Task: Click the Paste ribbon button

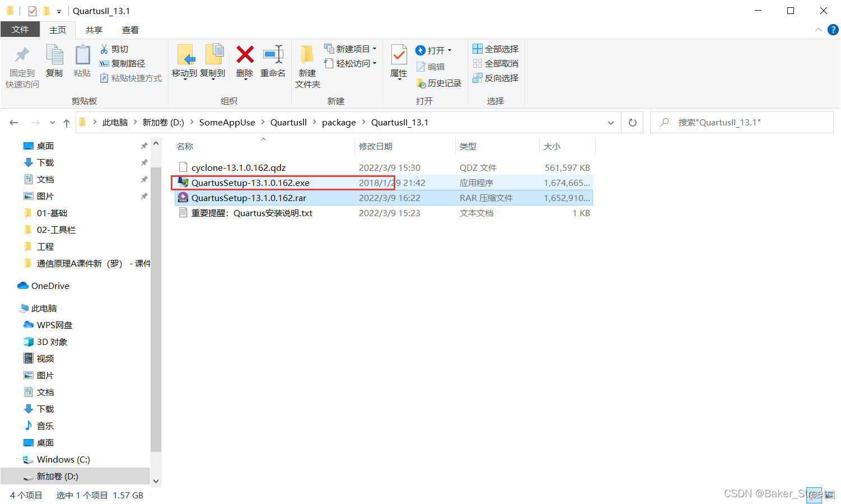Action: click(82, 62)
